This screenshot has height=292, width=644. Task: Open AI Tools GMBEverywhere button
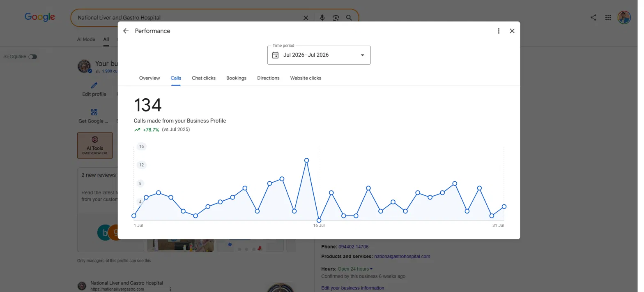(95, 145)
